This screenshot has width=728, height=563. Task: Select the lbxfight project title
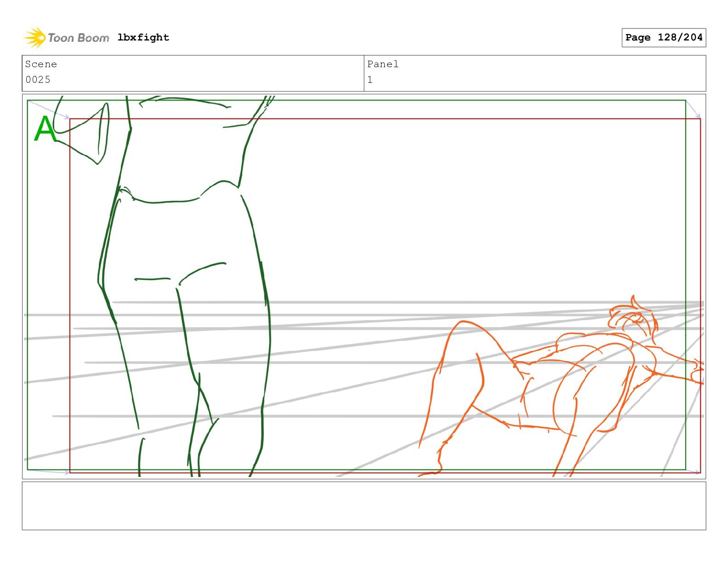coord(143,38)
